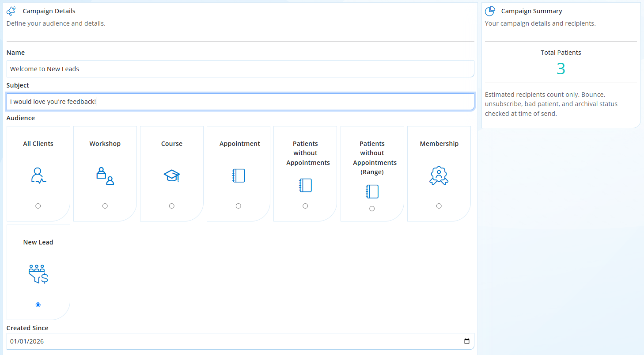
Task: Click the All Clients person icon
Action: pyautogui.click(x=38, y=176)
